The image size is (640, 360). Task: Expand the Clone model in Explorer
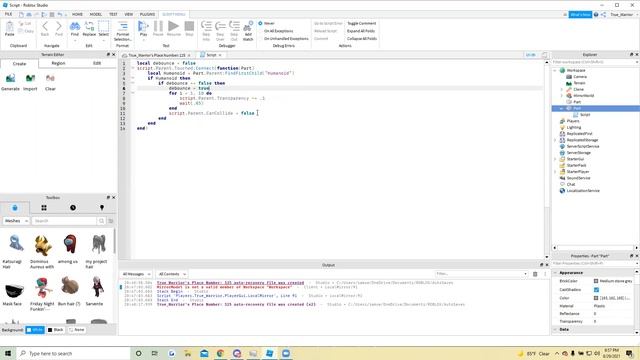click(562, 89)
